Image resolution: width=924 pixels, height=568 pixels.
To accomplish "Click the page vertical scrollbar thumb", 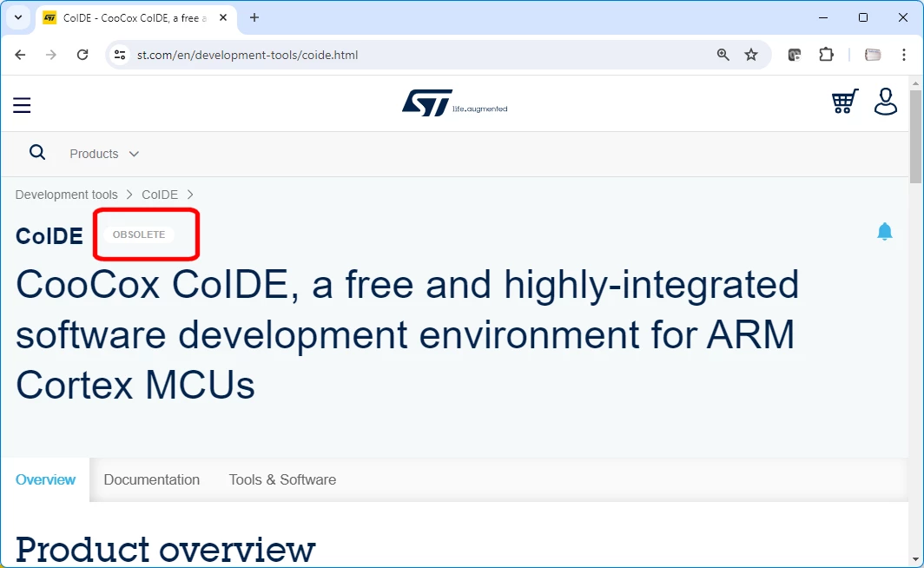I will pos(915,136).
